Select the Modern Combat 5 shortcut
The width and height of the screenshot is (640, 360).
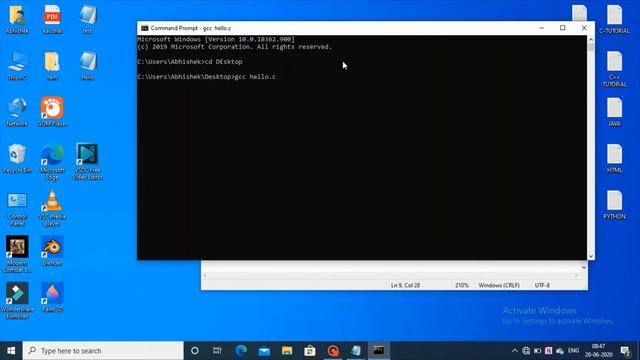[x=17, y=255]
